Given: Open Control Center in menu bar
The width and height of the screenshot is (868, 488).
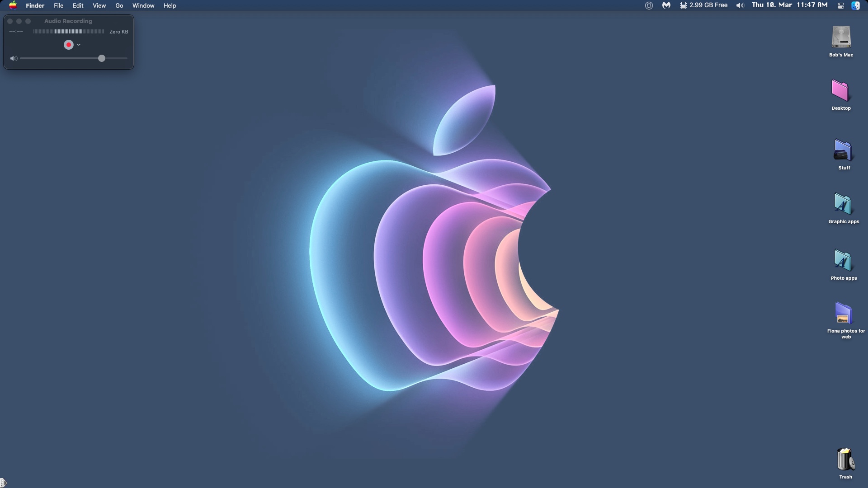Looking at the screenshot, I should pyautogui.click(x=841, y=5).
